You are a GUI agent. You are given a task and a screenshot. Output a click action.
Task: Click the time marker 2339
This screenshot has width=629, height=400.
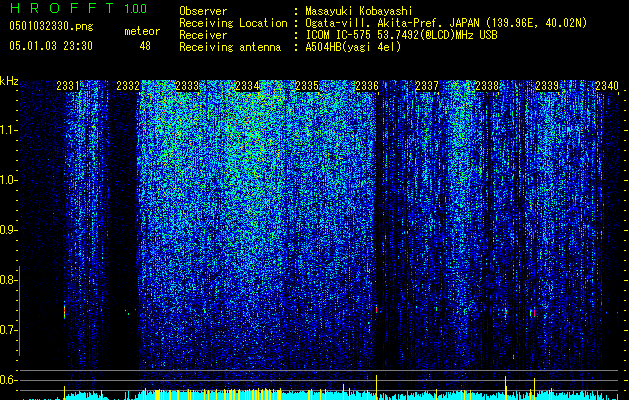547,86
